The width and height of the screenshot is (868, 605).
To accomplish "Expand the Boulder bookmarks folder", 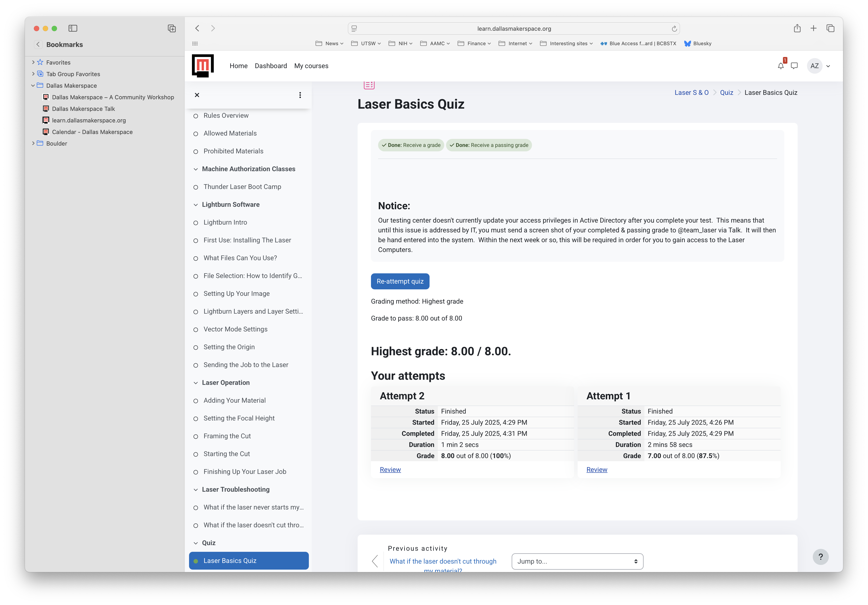I will [x=33, y=143].
